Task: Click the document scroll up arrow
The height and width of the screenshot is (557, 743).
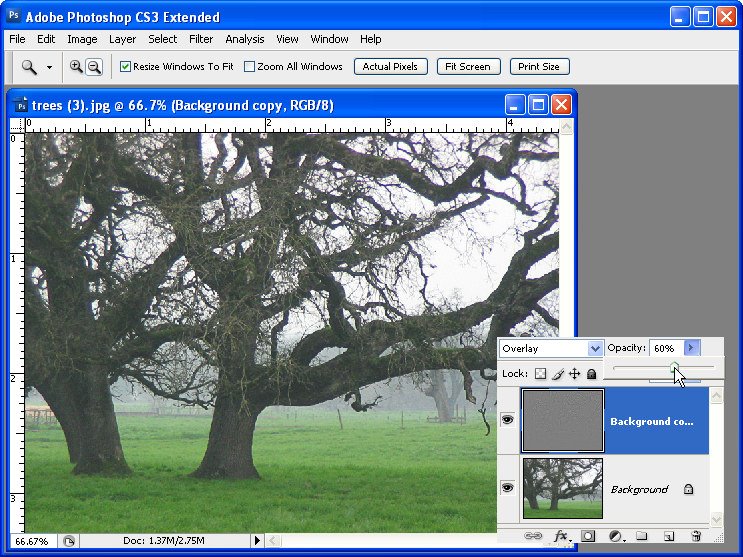Action: (567, 126)
